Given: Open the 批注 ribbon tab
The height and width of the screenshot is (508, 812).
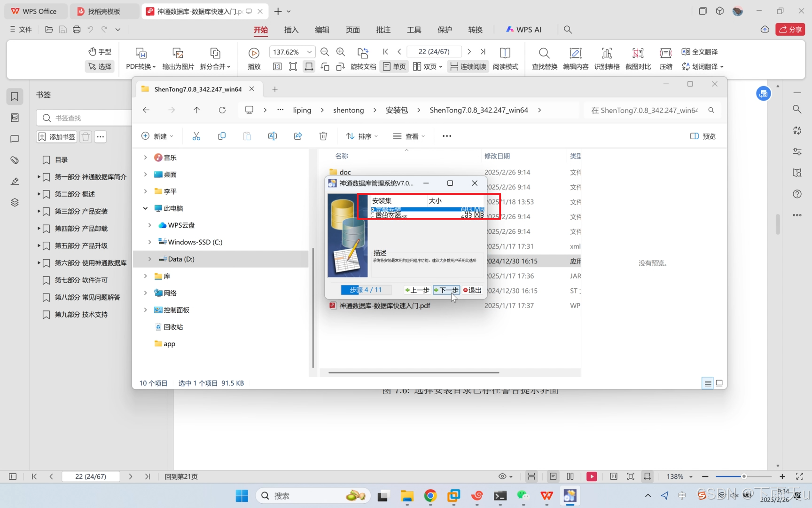Looking at the screenshot, I should 383,30.
